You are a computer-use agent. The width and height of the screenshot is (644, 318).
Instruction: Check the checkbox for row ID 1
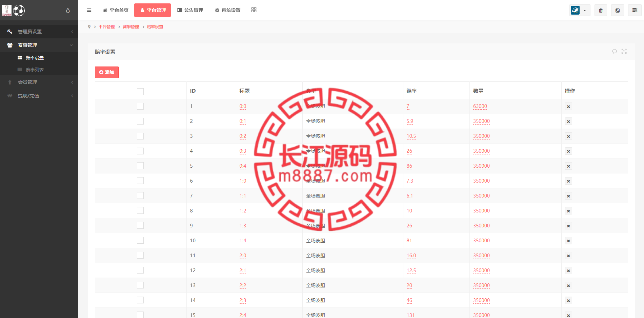pyautogui.click(x=140, y=106)
